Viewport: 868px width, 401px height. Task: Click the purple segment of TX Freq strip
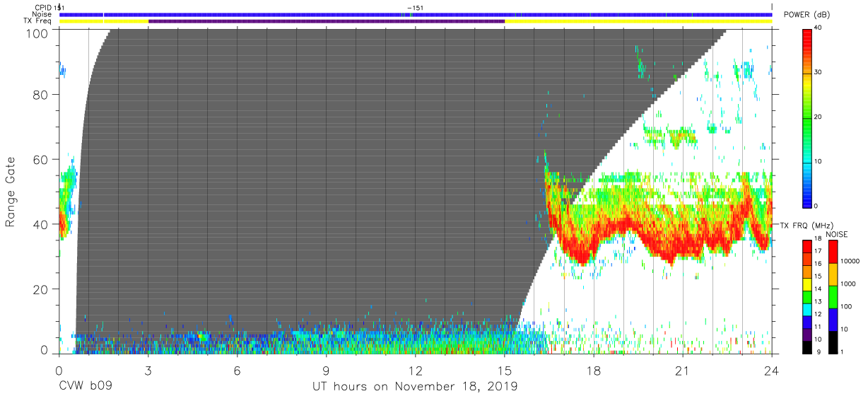[x=327, y=21]
